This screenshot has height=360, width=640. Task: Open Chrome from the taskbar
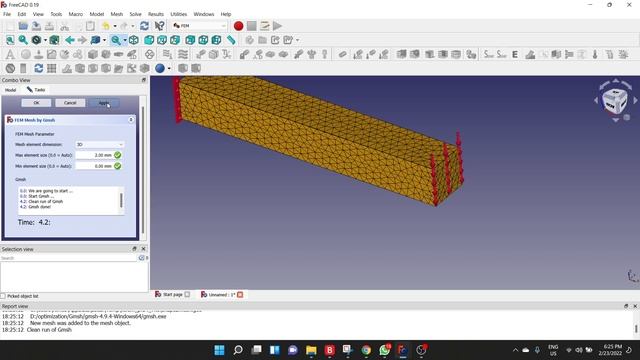point(366,350)
